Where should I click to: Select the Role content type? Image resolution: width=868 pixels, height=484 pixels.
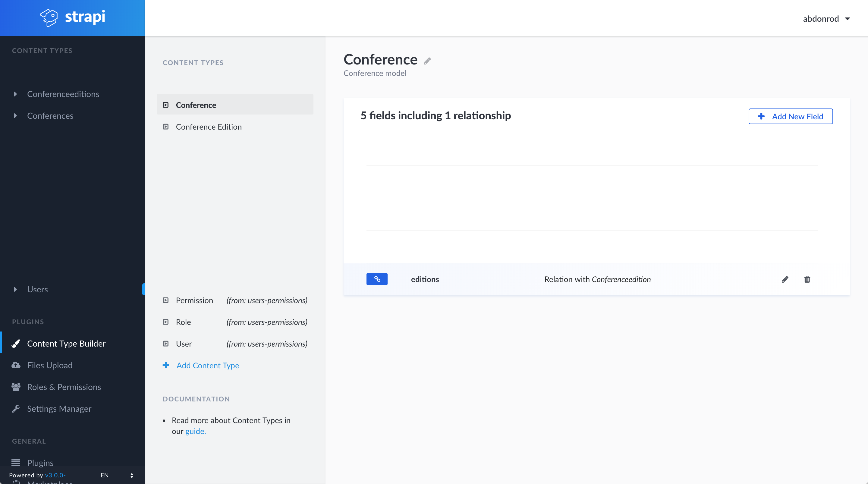[x=183, y=322]
